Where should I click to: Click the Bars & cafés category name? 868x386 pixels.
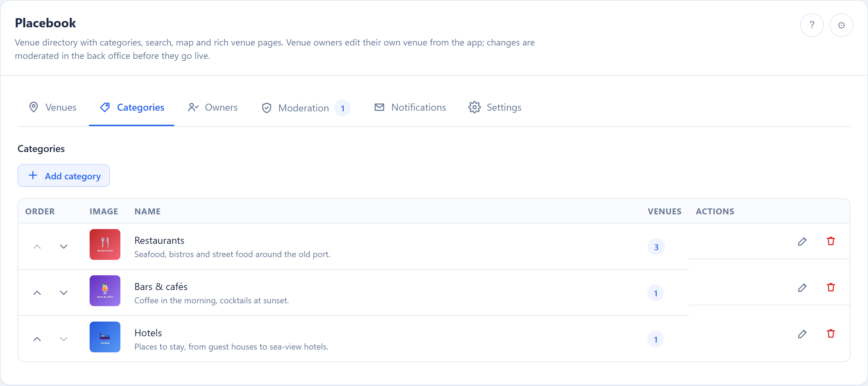[x=161, y=287]
